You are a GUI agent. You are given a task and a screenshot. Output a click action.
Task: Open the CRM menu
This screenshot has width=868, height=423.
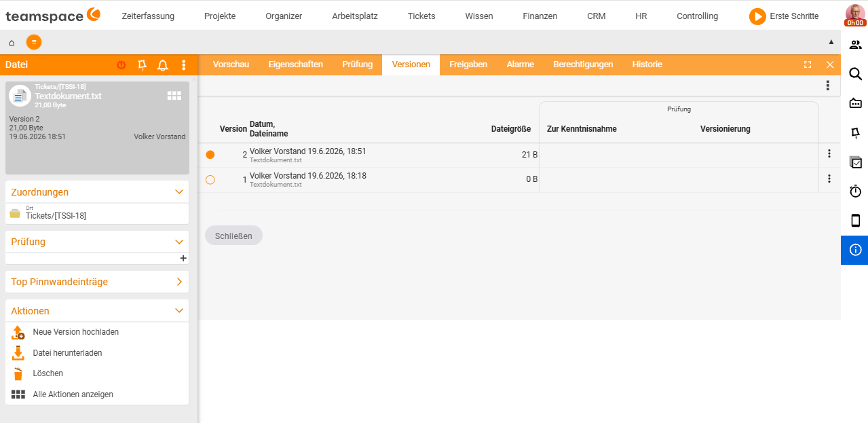pos(597,16)
